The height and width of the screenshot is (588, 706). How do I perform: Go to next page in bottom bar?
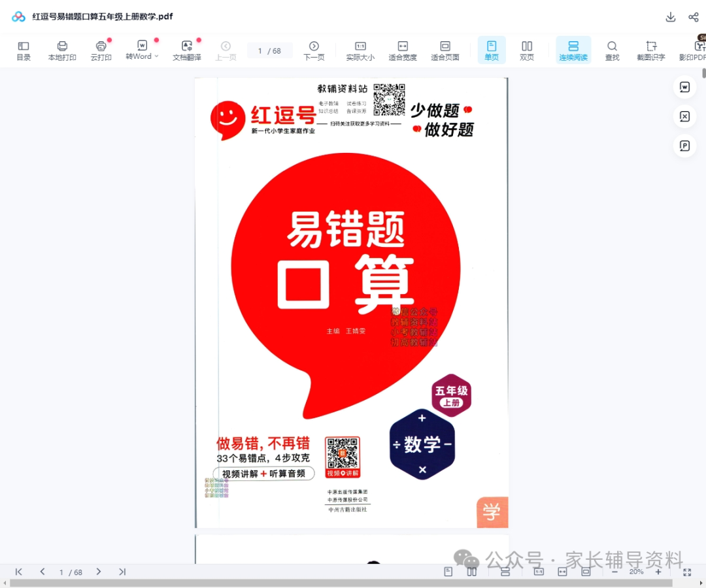[98, 572]
